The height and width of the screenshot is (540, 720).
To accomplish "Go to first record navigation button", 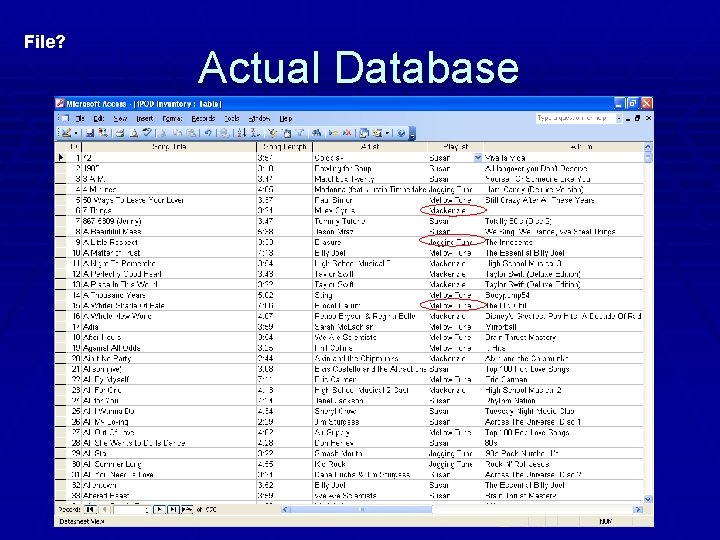I will coord(90,509).
